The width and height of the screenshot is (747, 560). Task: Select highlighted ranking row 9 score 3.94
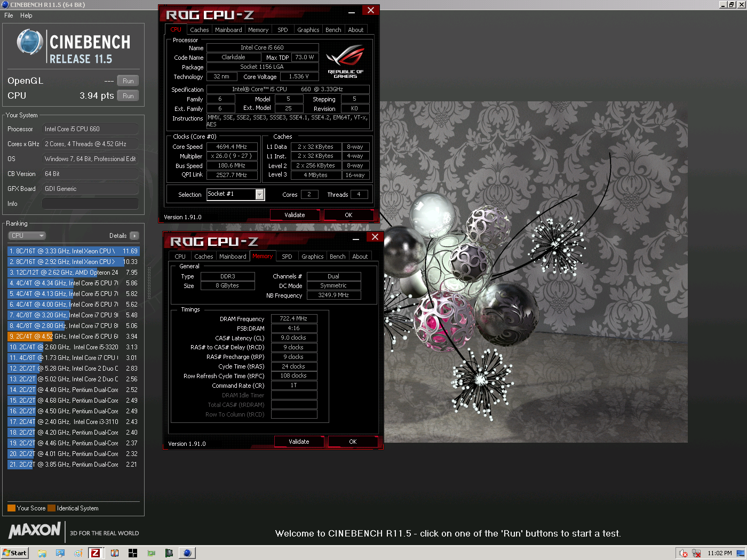click(74, 337)
